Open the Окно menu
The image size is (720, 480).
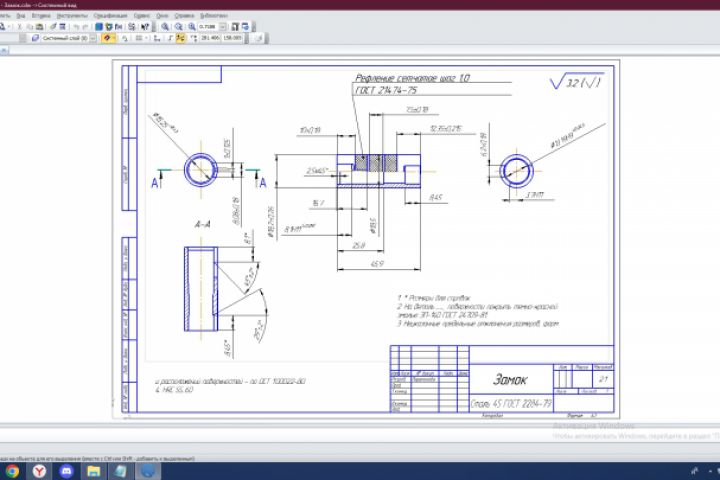tap(162, 16)
